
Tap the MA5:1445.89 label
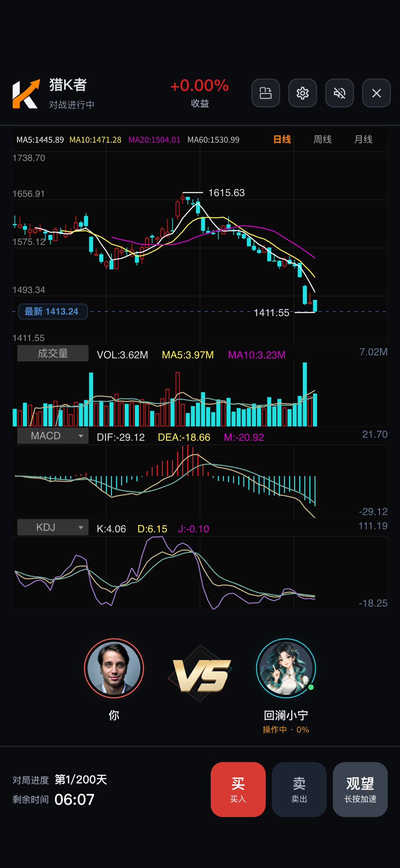pyautogui.click(x=40, y=140)
